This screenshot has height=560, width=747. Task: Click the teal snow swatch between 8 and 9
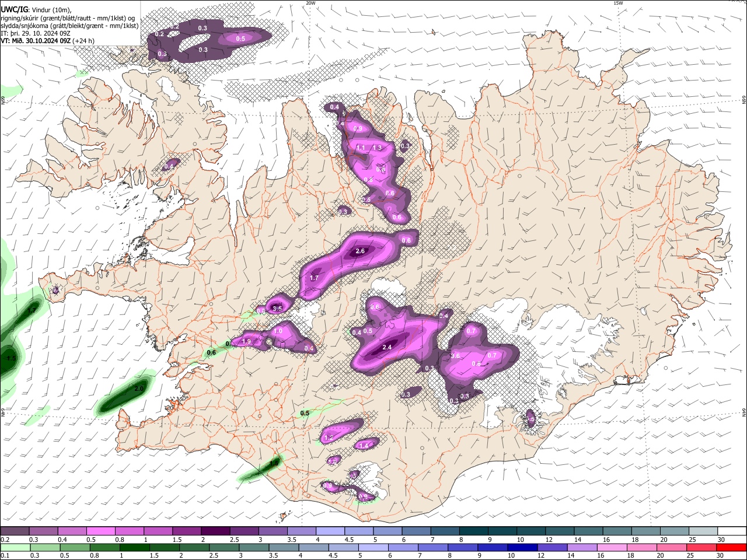[x=473, y=531]
